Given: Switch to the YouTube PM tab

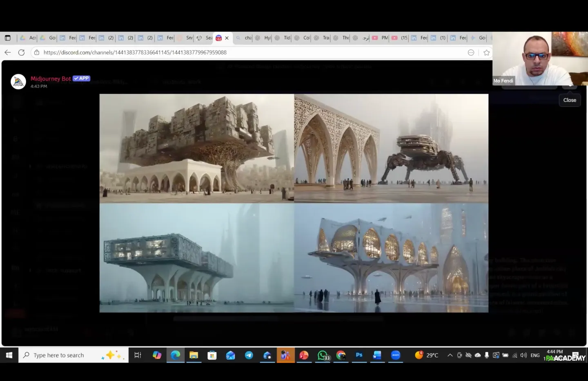Looking at the screenshot, I should click(x=380, y=38).
